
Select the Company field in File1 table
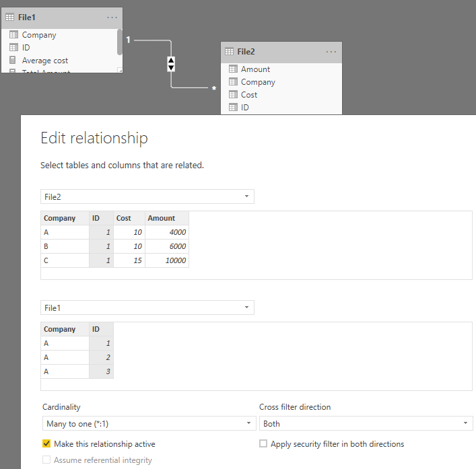[x=39, y=35]
